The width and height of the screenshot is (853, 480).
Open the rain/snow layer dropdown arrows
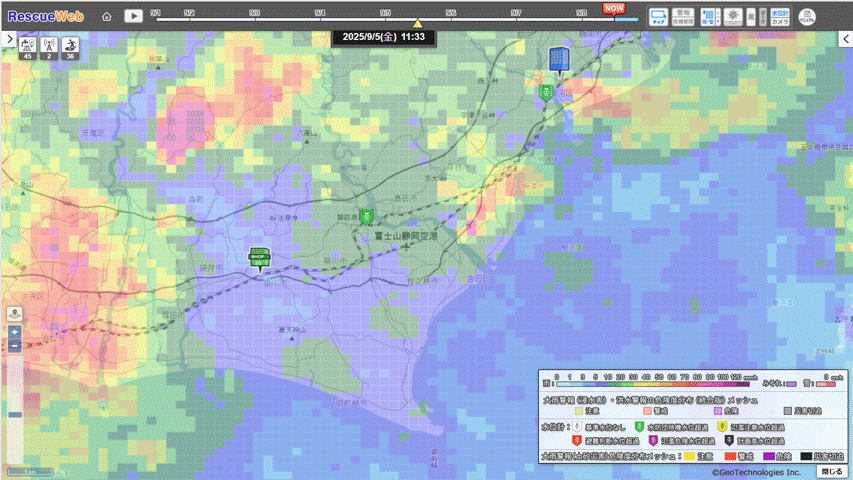coord(718,16)
